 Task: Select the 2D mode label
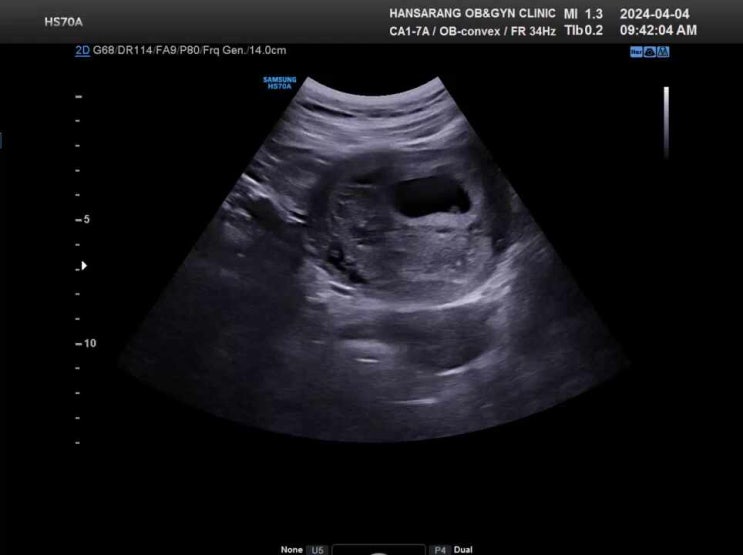point(82,49)
